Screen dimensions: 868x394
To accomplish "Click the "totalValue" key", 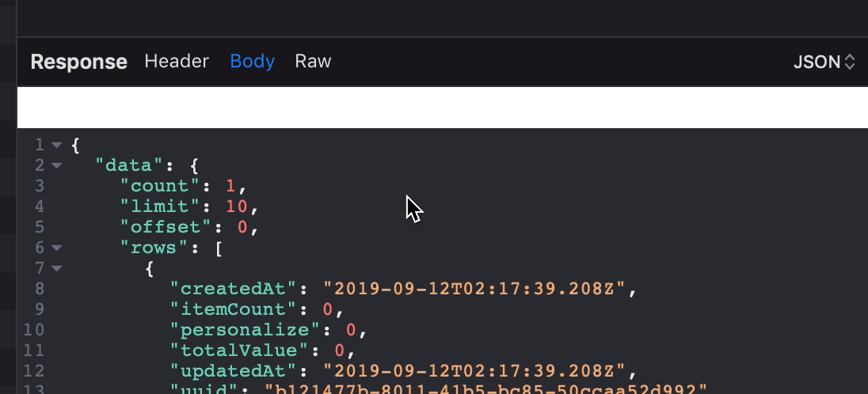I will click(x=241, y=350).
